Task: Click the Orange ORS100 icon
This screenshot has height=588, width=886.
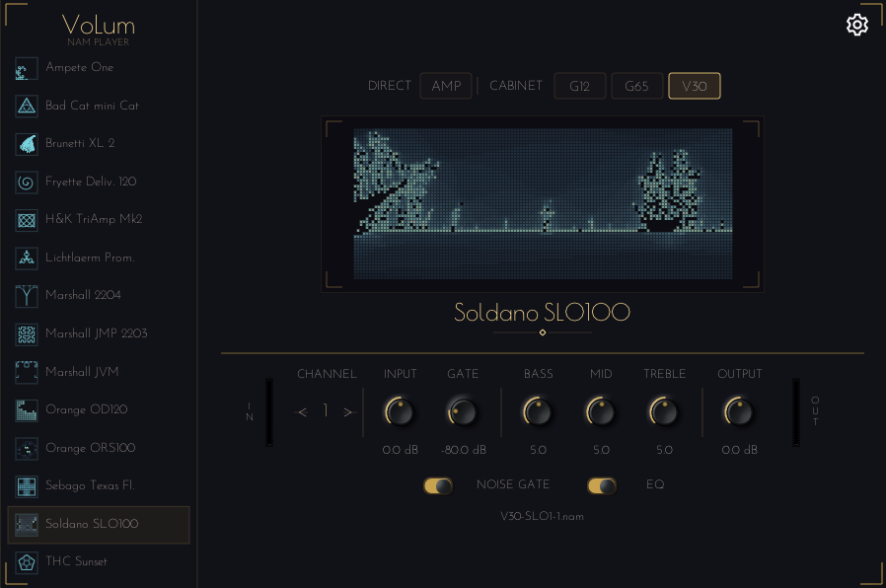Action: coord(26,449)
